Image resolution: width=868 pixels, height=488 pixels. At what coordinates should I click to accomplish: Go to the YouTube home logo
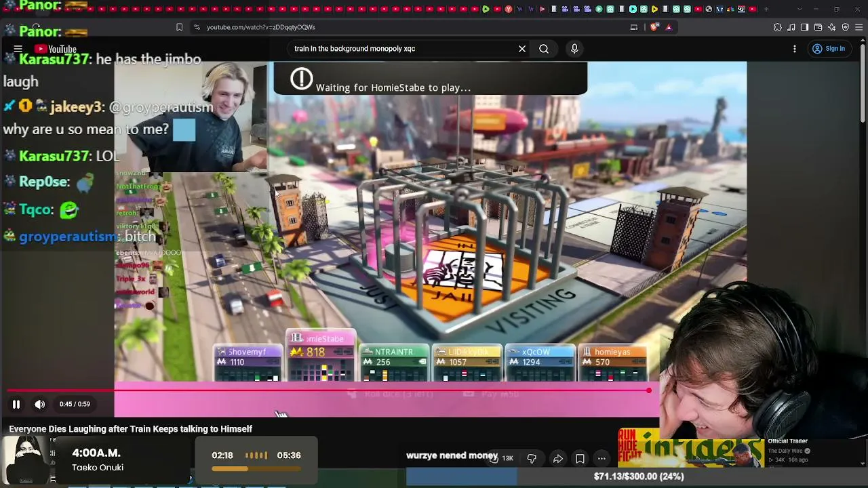[x=56, y=49]
